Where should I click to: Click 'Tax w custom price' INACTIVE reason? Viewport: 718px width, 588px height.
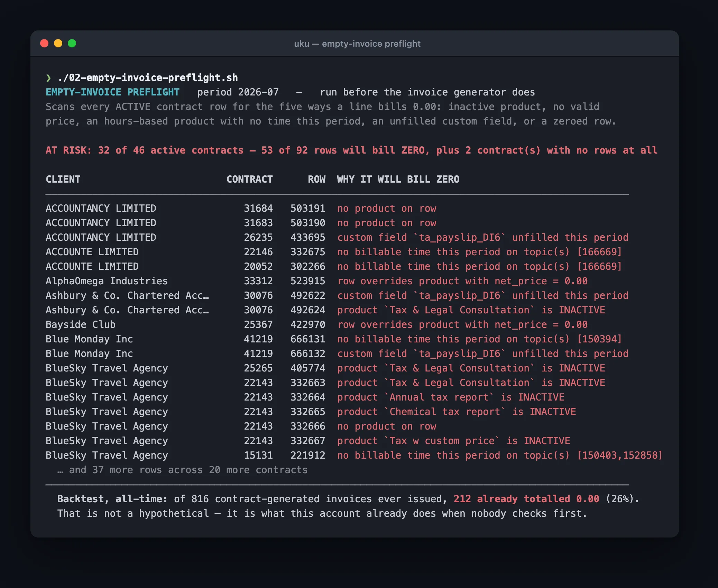tap(454, 441)
